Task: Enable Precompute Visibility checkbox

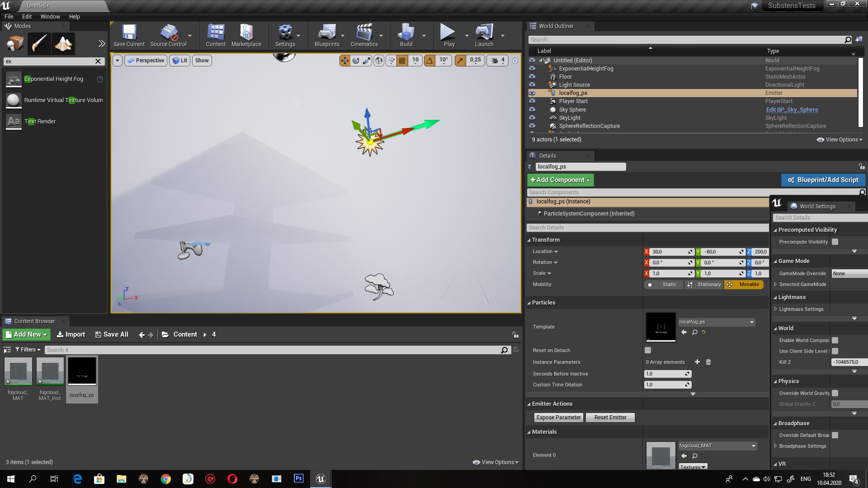Action: point(835,242)
